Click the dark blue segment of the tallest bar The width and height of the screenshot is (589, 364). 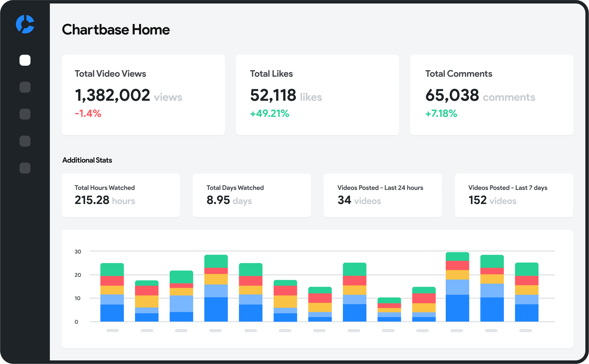click(x=457, y=308)
